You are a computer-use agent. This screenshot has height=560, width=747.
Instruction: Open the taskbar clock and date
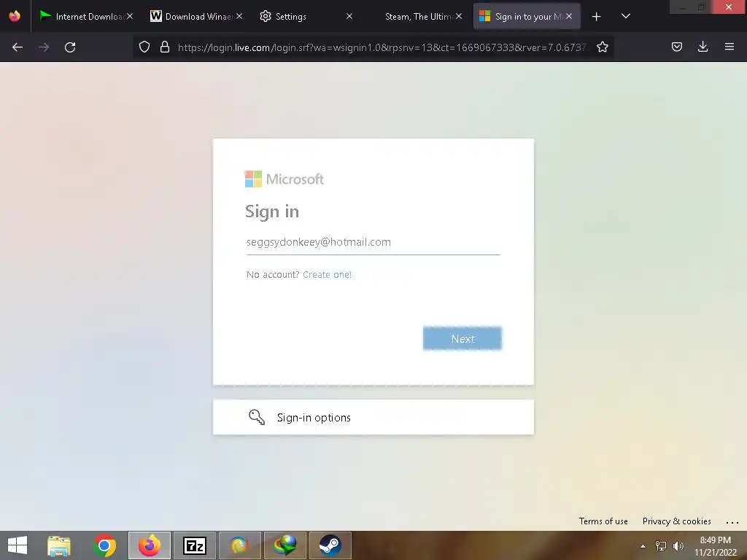click(716, 546)
